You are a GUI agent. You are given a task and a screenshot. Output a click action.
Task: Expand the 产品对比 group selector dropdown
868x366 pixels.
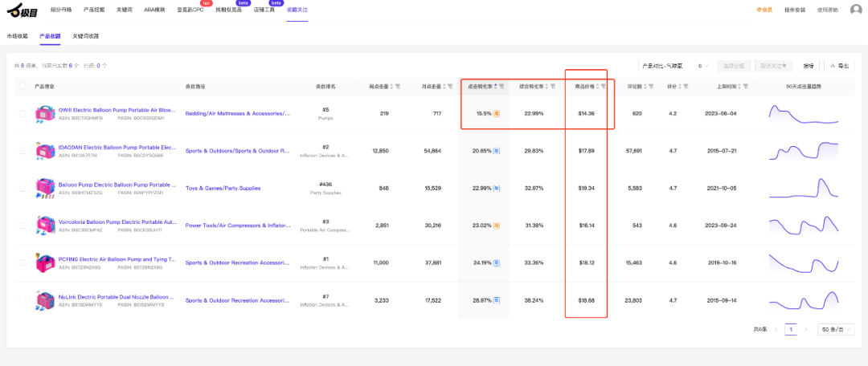click(x=703, y=66)
